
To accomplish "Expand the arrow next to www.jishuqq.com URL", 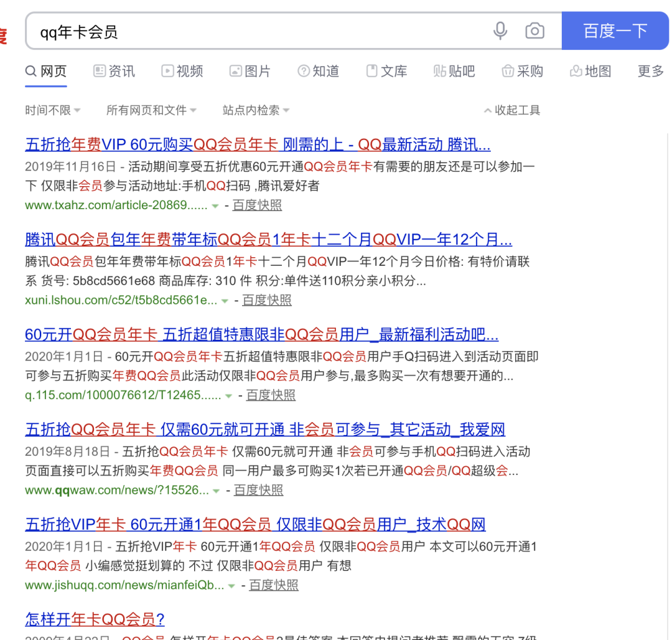I will pyautogui.click(x=232, y=586).
